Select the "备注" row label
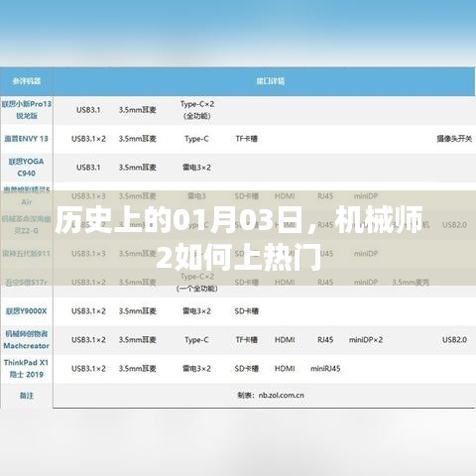Image resolution: width=476 pixels, height=476 pixels. point(27,396)
